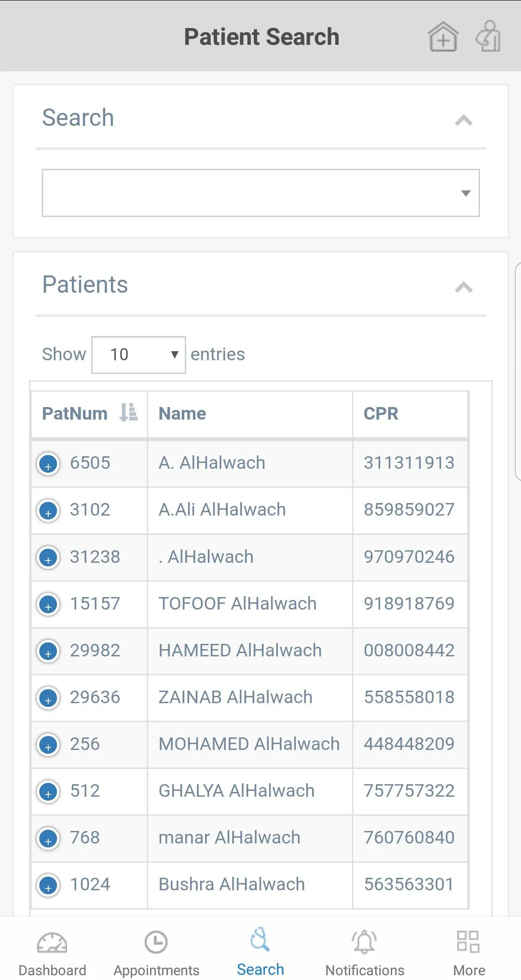The width and height of the screenshot is (521, 980).
Task: Expand row details for patient 3102
Action: coord(48,511)
